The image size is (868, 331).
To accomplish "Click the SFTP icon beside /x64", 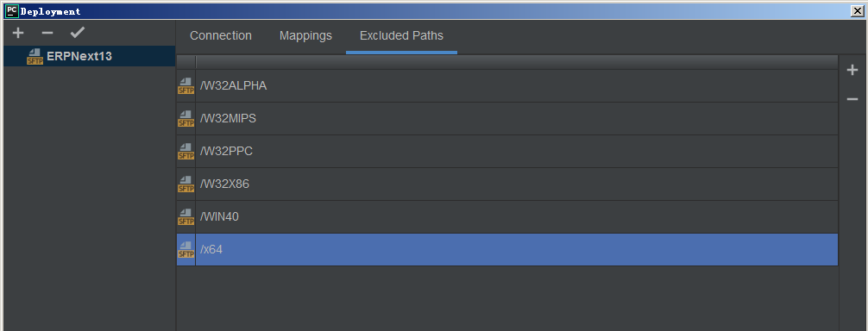I will (x=186, y=249).
